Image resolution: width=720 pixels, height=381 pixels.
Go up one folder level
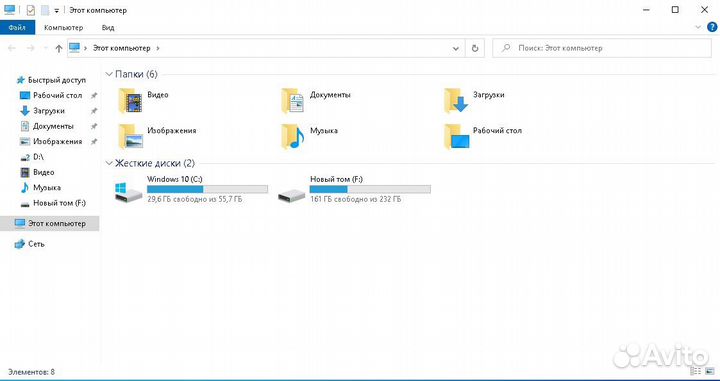(58, 48)
